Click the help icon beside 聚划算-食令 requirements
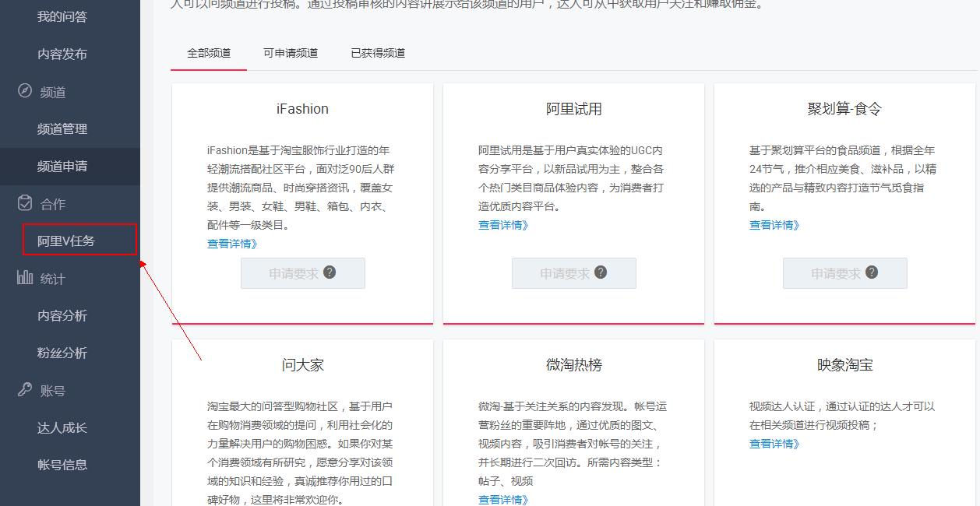This screenshot has width=980, height=506. coord(870,273)
